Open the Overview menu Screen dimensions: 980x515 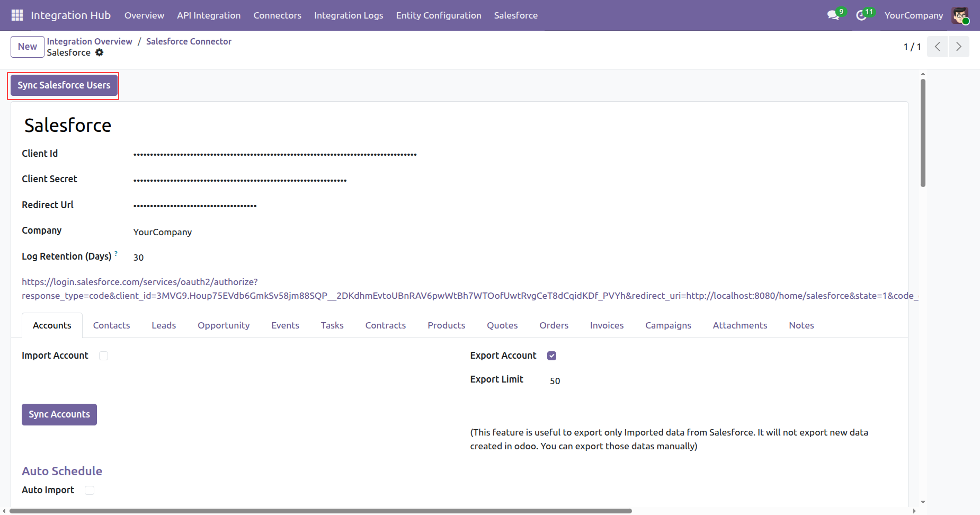(144, 15)
